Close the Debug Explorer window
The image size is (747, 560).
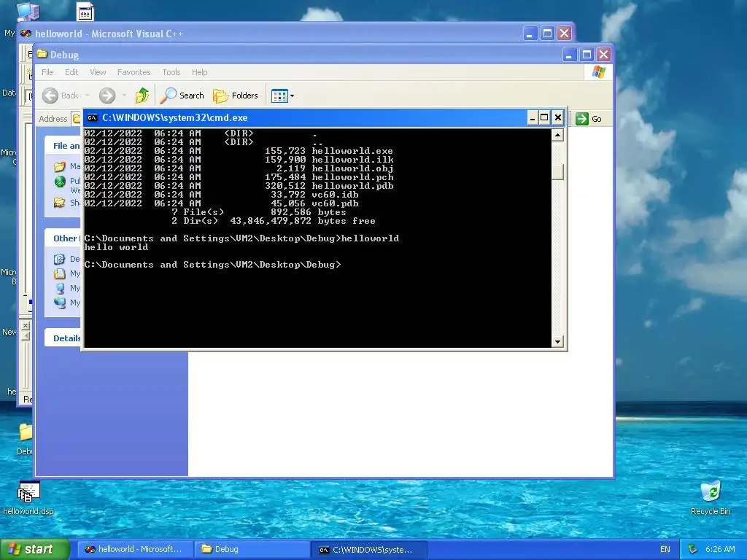603,54
